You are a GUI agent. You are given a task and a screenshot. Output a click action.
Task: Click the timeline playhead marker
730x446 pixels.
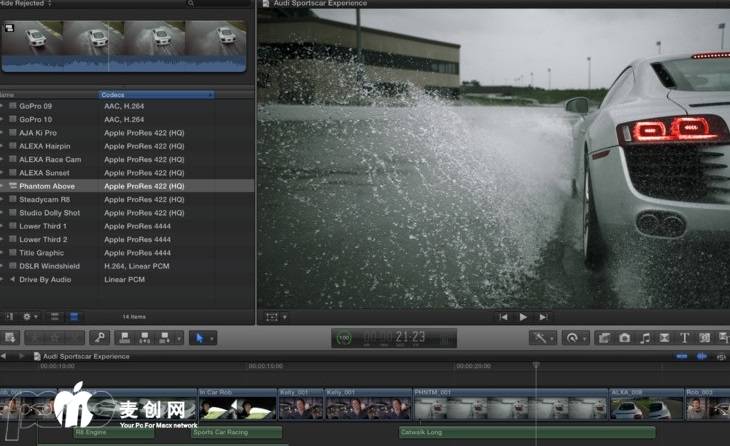[536, 365]
